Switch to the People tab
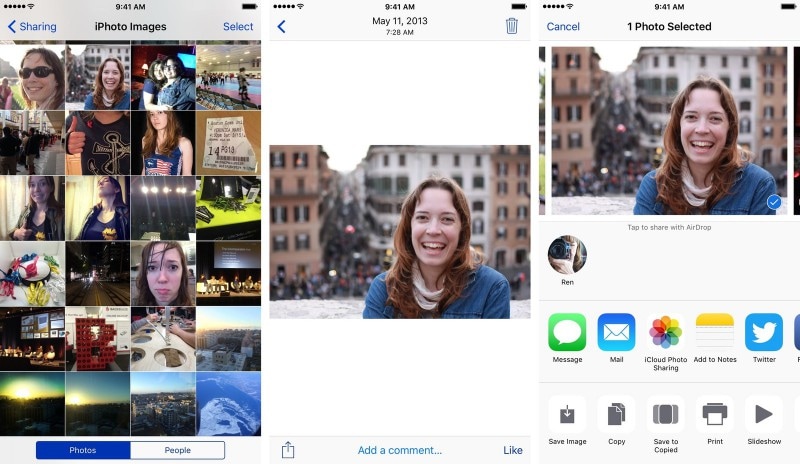 click(178, 450)
